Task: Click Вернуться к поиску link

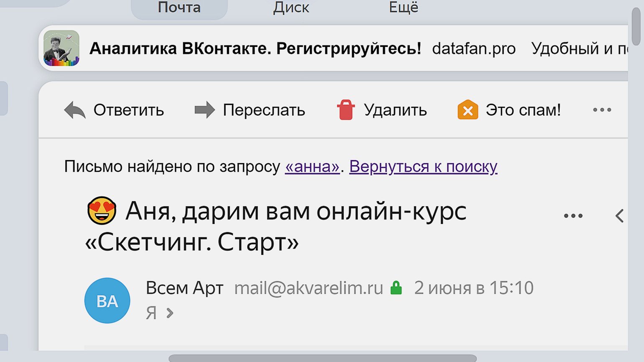Action: pos(423,166)
